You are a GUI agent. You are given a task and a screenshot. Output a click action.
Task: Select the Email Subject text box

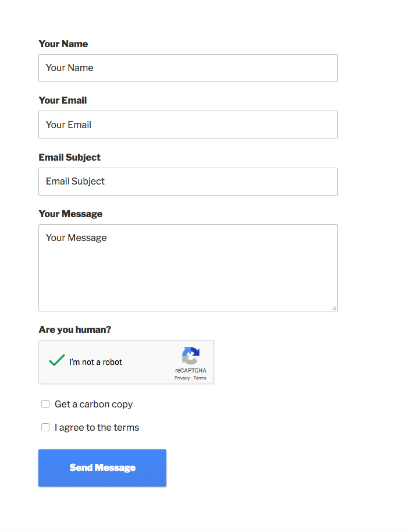tap(188, 182)
